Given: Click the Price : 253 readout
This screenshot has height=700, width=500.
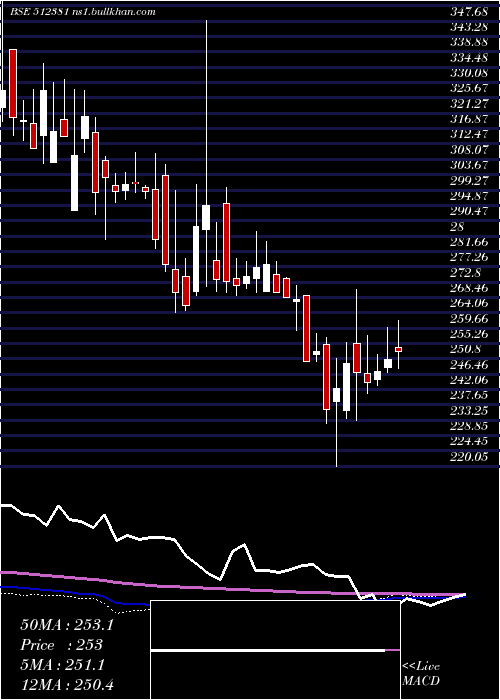Looking at the screenshot, I should click(x=62, y=645).
